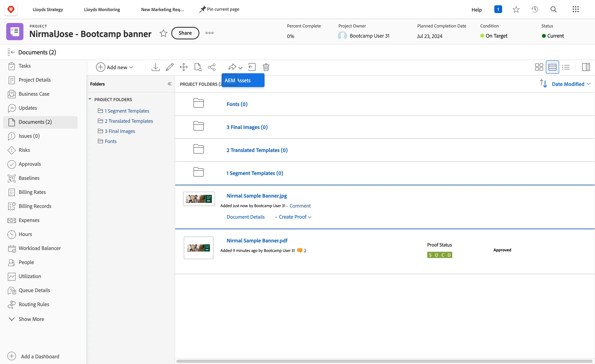
Task: Favorite the NirmalJose project star
Action: [x=163, y=33]
